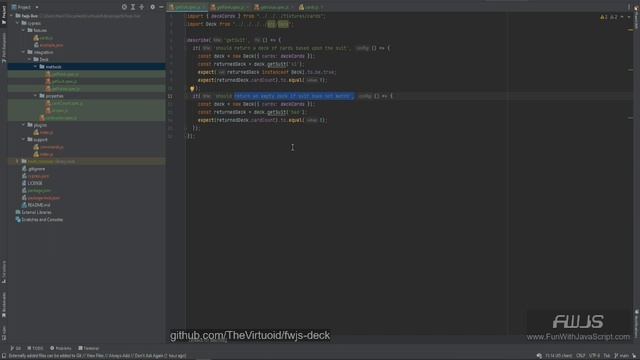Image resolution: width=640 pixels, height=360 pixels.
Task: Collapse the fwjs-live root folder
Action: [11, 16]
